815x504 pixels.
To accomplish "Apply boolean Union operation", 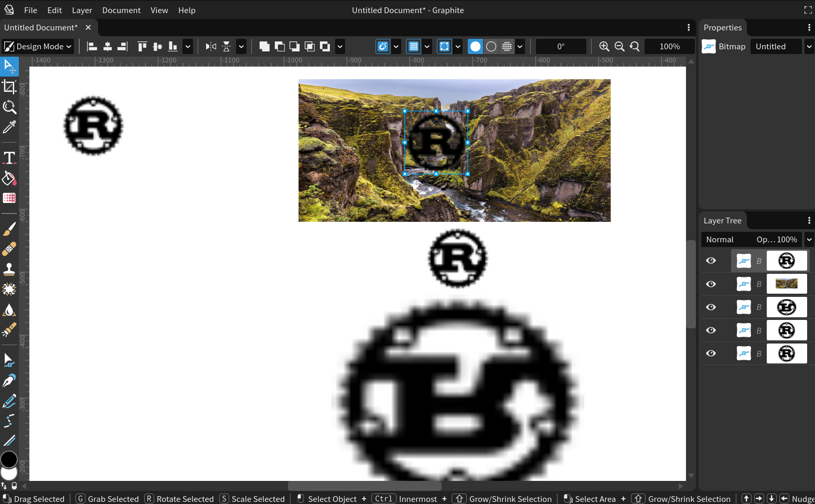I will click(x=264, y=47).
